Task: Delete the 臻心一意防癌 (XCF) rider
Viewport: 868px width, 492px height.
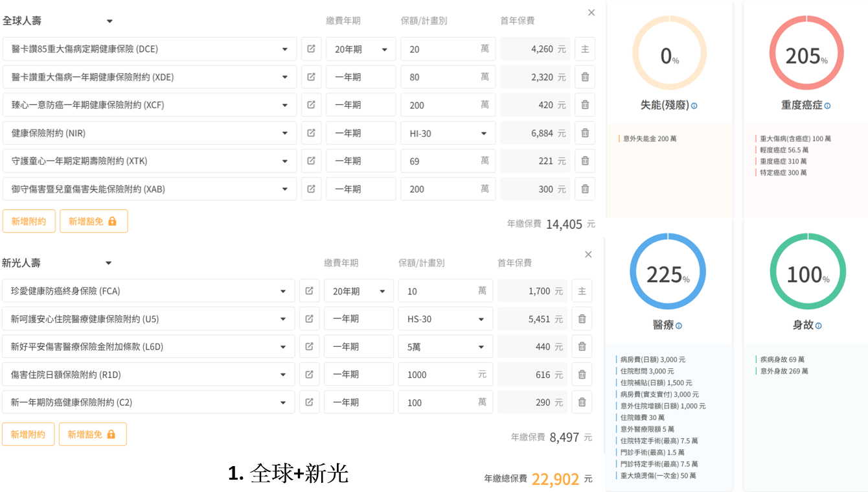Action: coord(585,105)
